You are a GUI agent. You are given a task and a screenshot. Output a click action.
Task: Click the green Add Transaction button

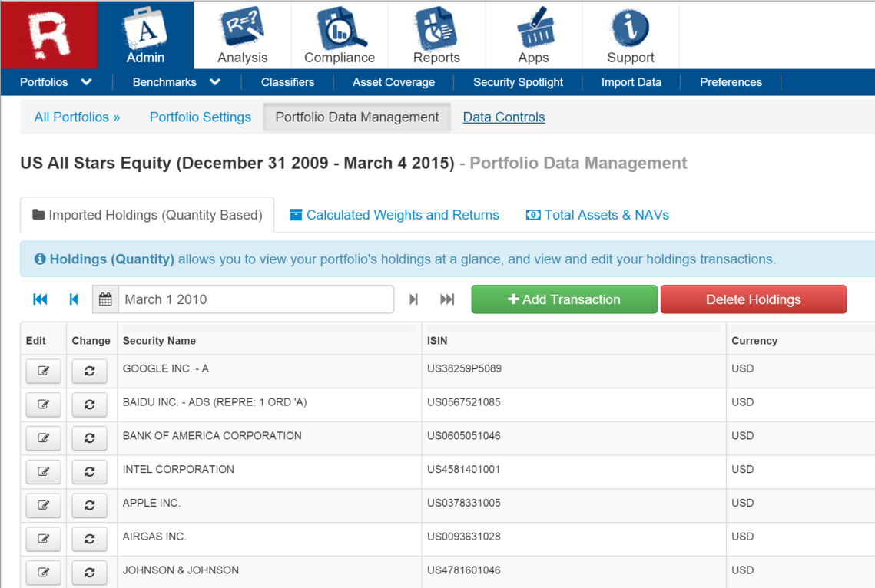[564, 299]
